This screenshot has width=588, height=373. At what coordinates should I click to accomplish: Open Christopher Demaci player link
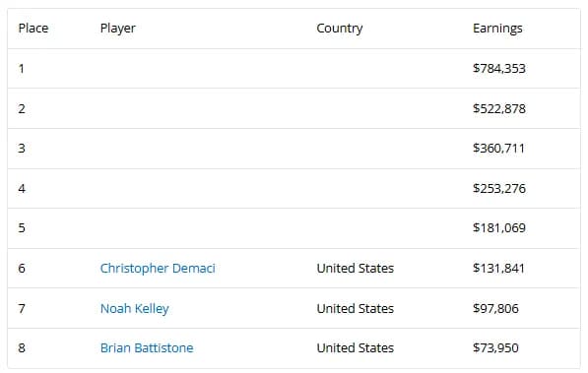pos(158,269)
